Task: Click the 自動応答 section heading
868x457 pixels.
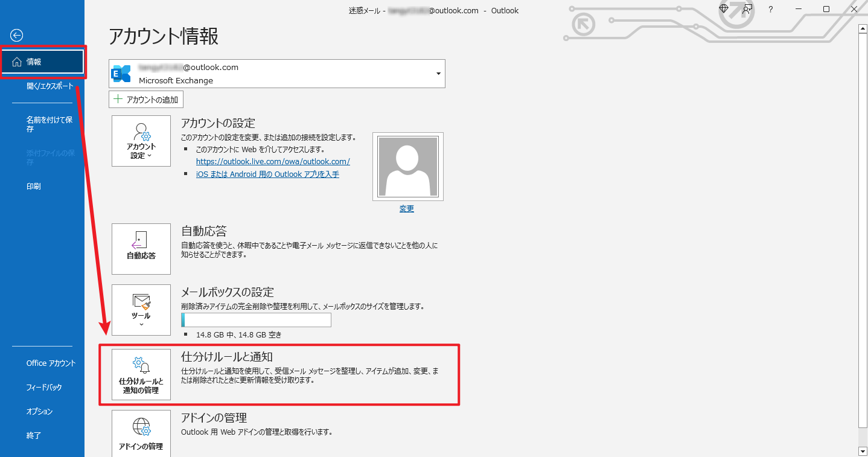Action: [x=204, y=231]
